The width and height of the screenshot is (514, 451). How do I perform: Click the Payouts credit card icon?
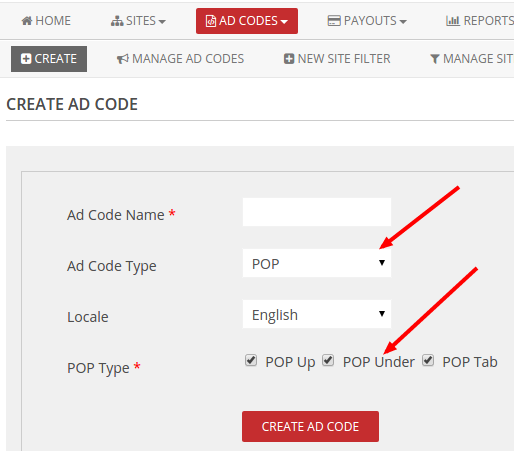coord(334,21)
